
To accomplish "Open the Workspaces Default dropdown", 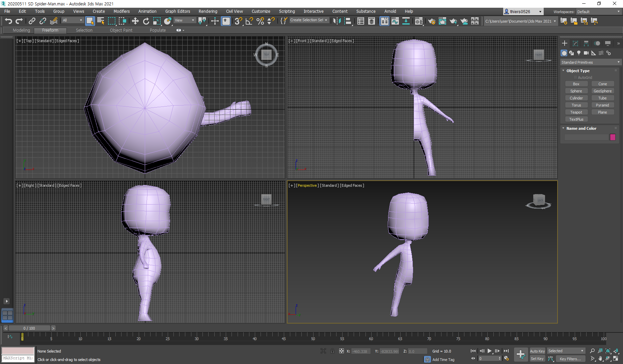I will [x=598, y=12].
